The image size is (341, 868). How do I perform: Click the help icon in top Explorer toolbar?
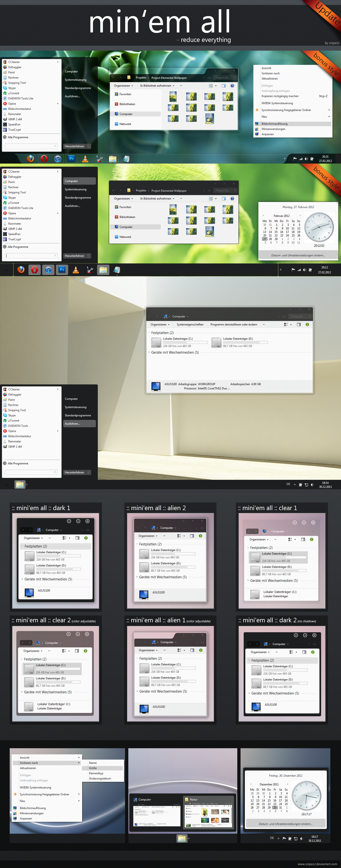coord(232,86)
